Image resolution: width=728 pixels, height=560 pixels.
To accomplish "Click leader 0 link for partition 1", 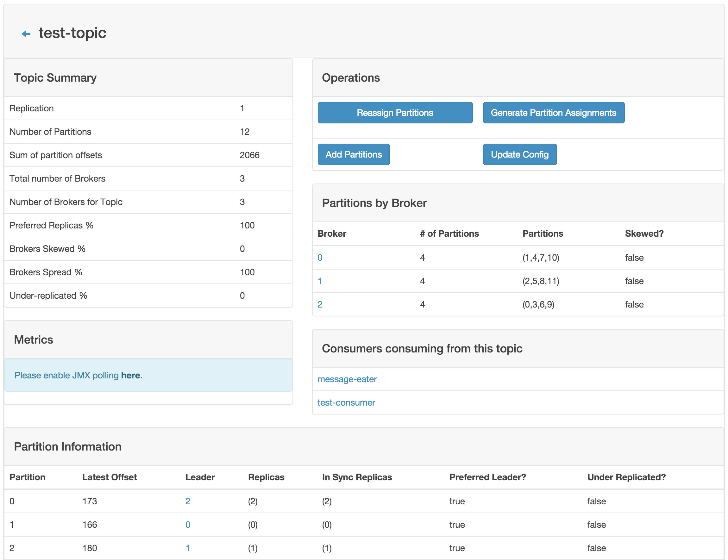I will pos(188,524).
